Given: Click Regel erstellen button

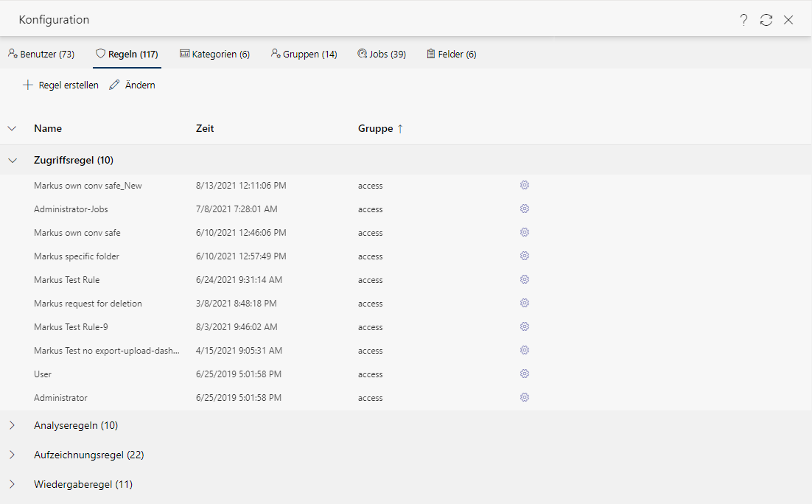Looking at the screenshot, I should click(60, 85).
